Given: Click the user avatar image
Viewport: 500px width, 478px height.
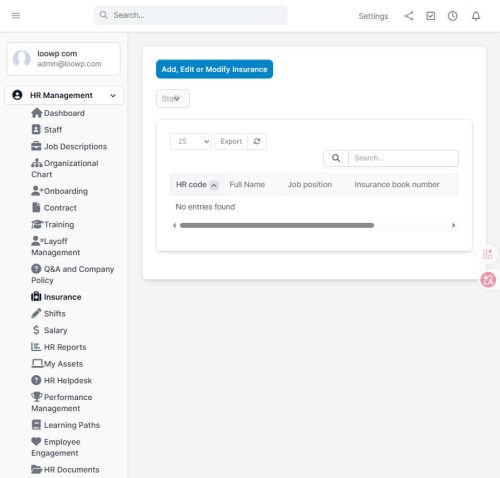Looking at the screenshot, I should (x=22, y=58).
